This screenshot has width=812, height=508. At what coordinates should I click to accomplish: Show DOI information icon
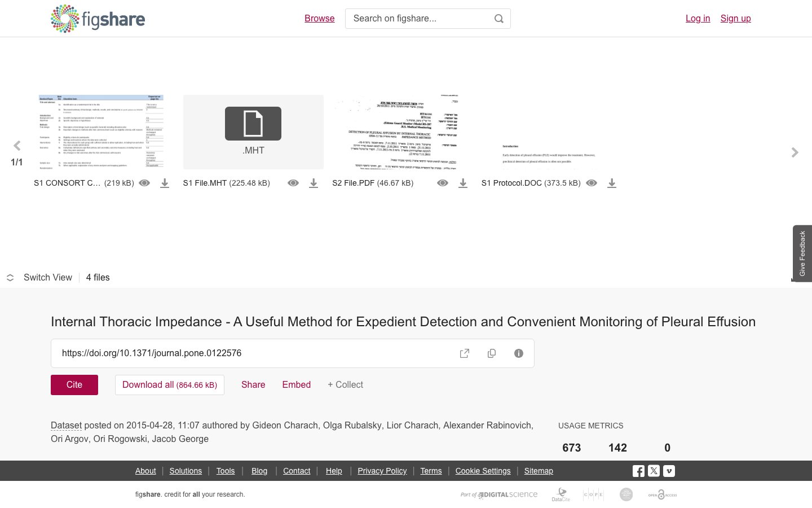click(x=519, y=353)
